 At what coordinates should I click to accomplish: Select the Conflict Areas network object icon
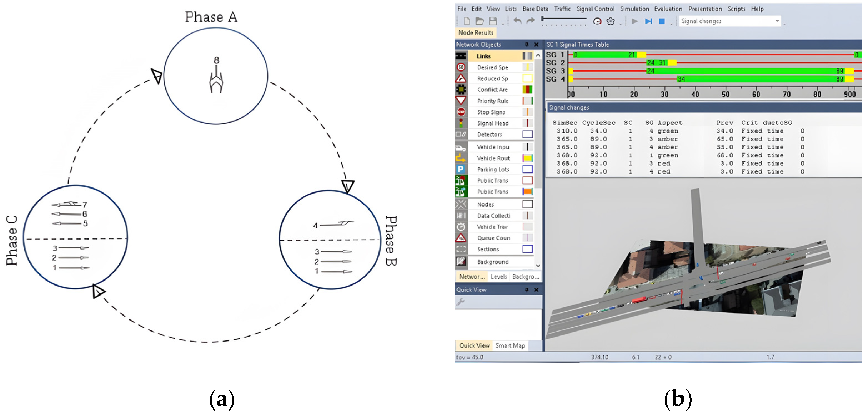tap(461, 89)
